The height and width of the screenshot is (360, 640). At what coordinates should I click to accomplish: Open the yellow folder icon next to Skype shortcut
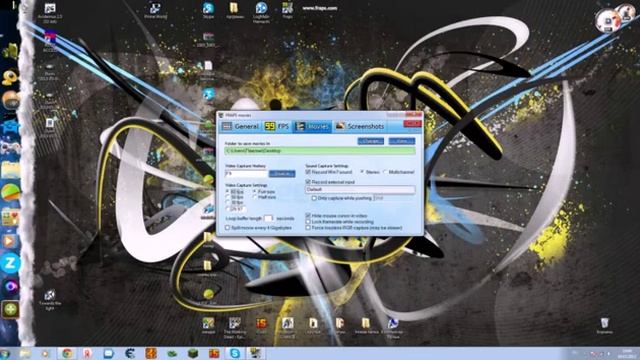pyautogui.click(x=234, y=10)
